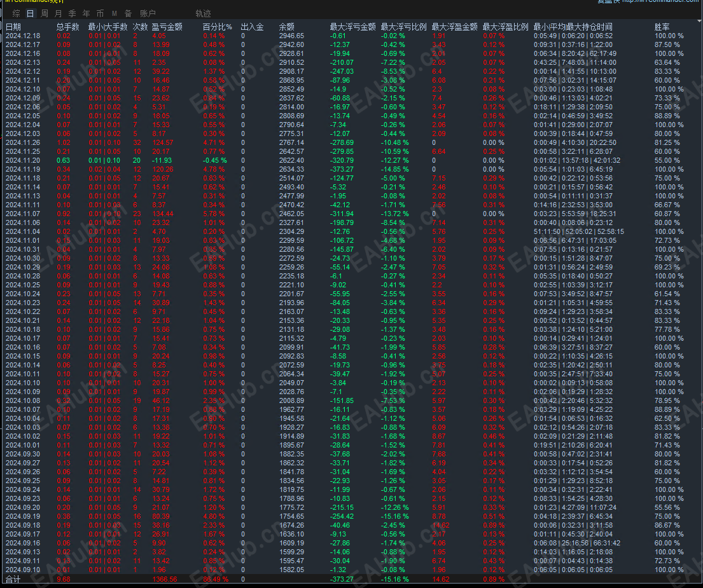The image size is (703, 588).
Task: Click win rate 86.67 %
Action: click(667, 525)
